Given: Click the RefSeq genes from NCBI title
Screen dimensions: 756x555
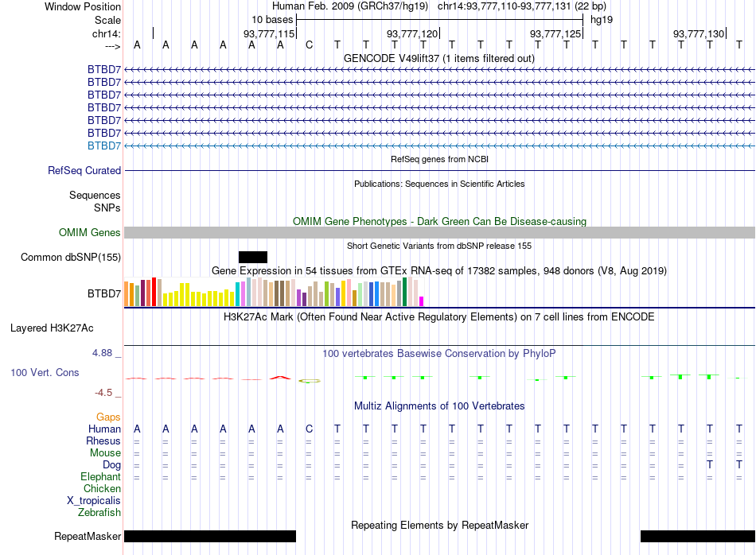Looking at the screenshot, I should point(439,159).
